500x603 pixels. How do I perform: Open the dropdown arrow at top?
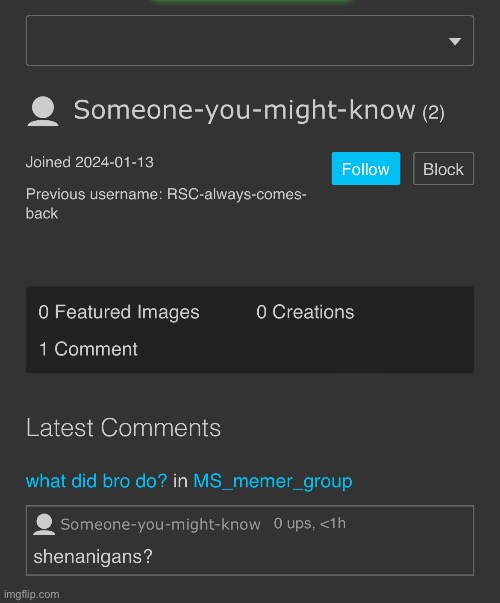point(455,41)
